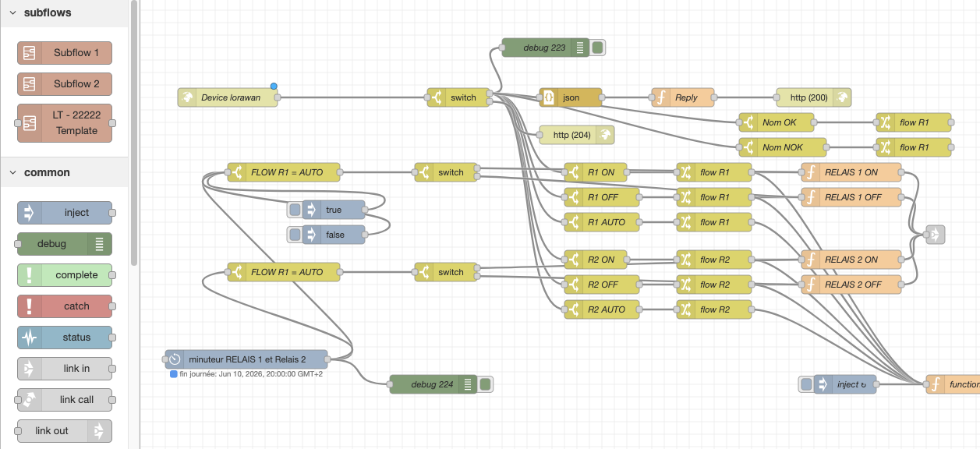
Task: Select the debug 223 node
Action: pyautogui.click(x=544, y=48)
